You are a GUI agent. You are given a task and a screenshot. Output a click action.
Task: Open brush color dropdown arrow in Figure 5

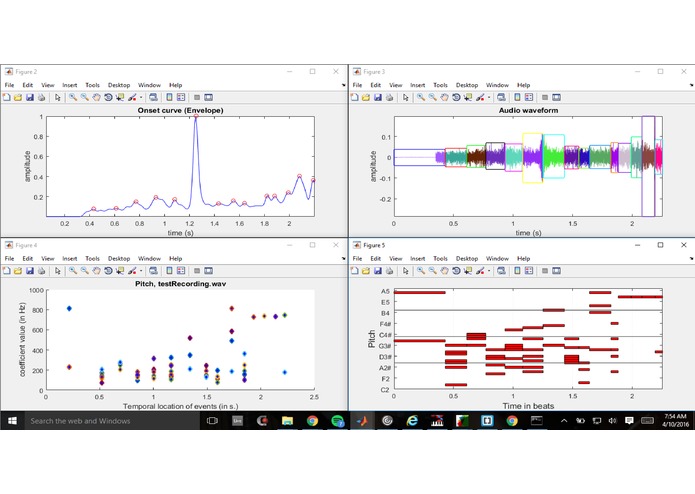coord(489,271)
